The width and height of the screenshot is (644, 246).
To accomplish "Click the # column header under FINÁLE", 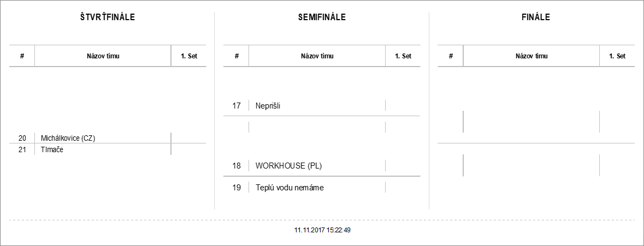I will [451, 56].
